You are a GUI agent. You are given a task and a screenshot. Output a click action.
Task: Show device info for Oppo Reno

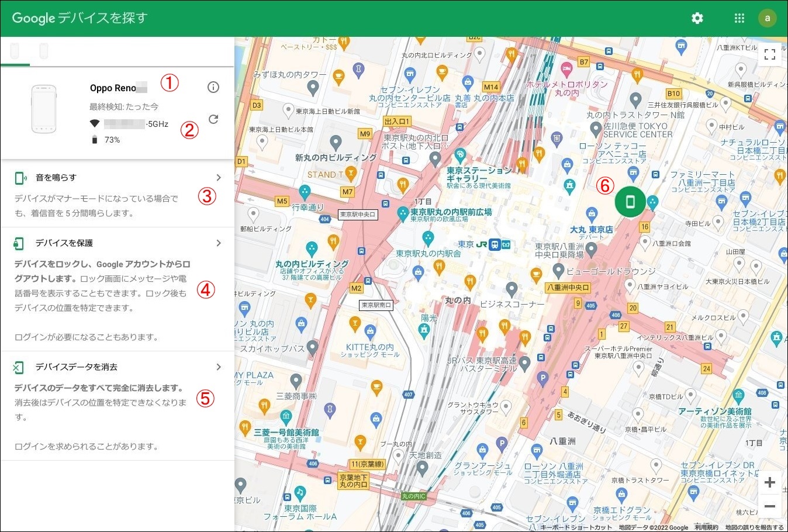[213, 87]
